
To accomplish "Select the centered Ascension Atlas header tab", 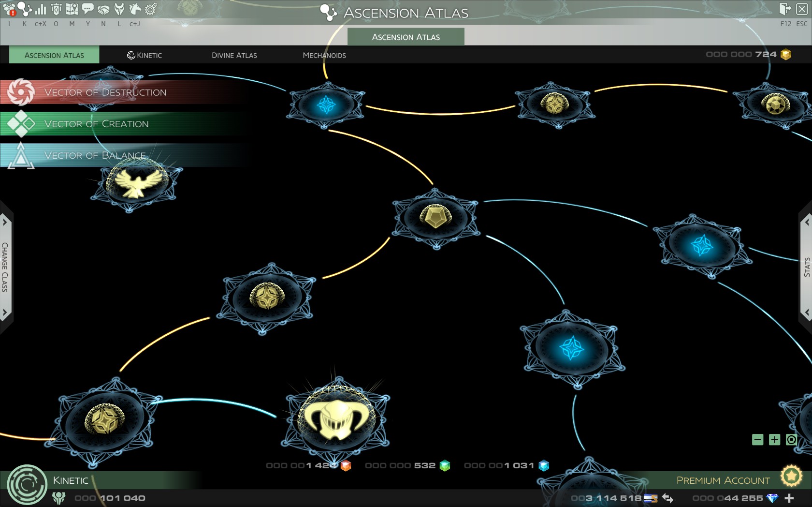I will [406, 37].
